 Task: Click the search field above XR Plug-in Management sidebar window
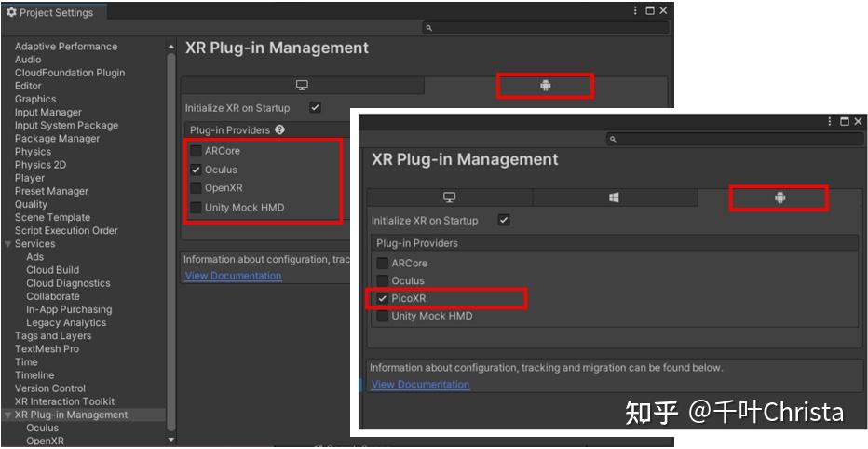[x=545, y=28]
